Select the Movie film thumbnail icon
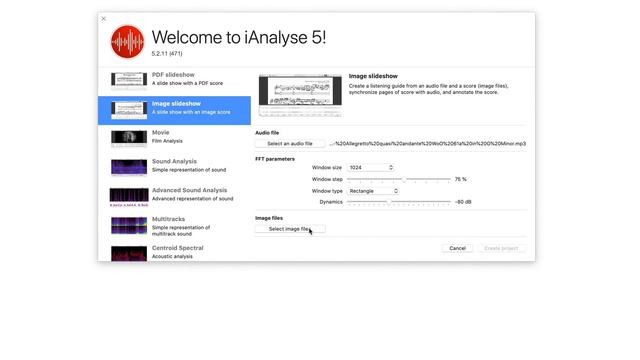Viewport: 640px width, 360px height. 129,138
